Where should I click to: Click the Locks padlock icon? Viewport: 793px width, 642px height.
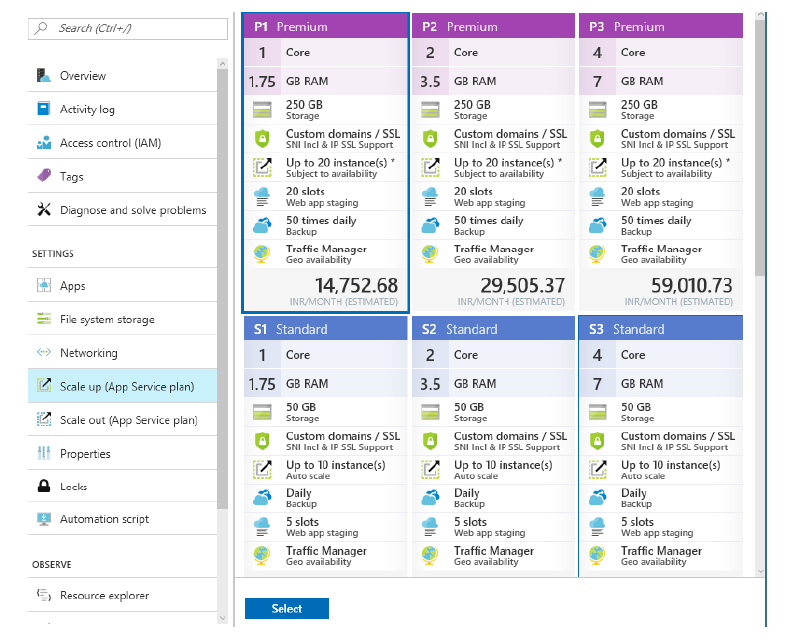tap(43, 487)
